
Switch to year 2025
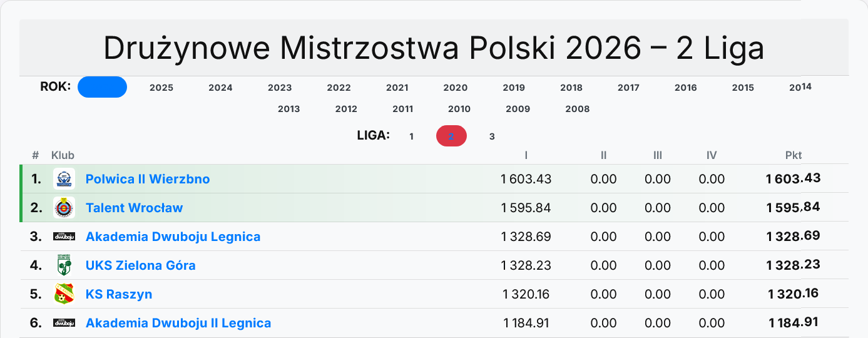coord(161,88)
